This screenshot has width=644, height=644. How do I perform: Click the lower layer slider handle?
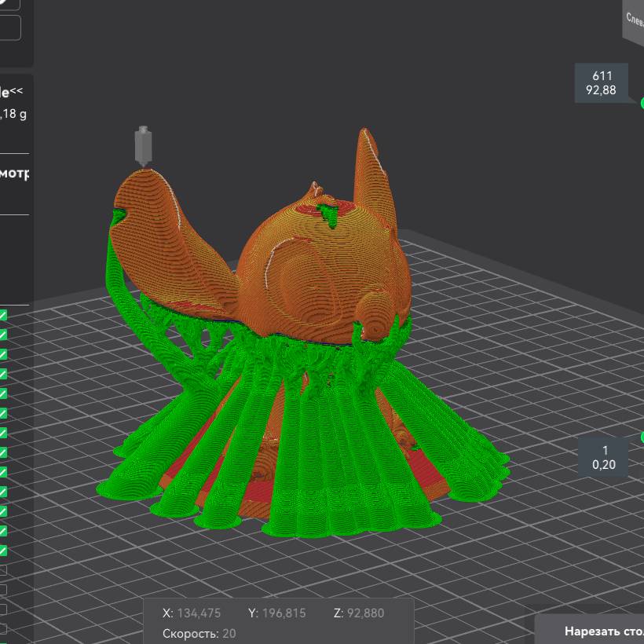[x=642, y=437]
